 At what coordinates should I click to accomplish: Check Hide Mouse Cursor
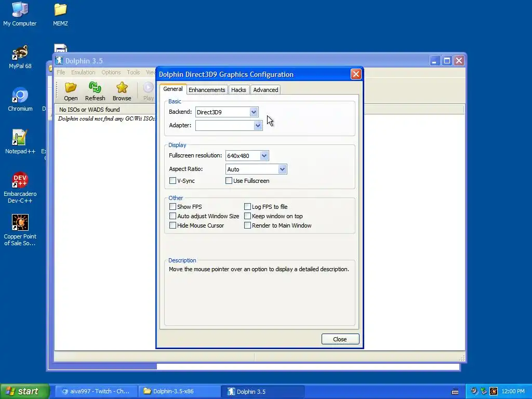pos(172,225)
